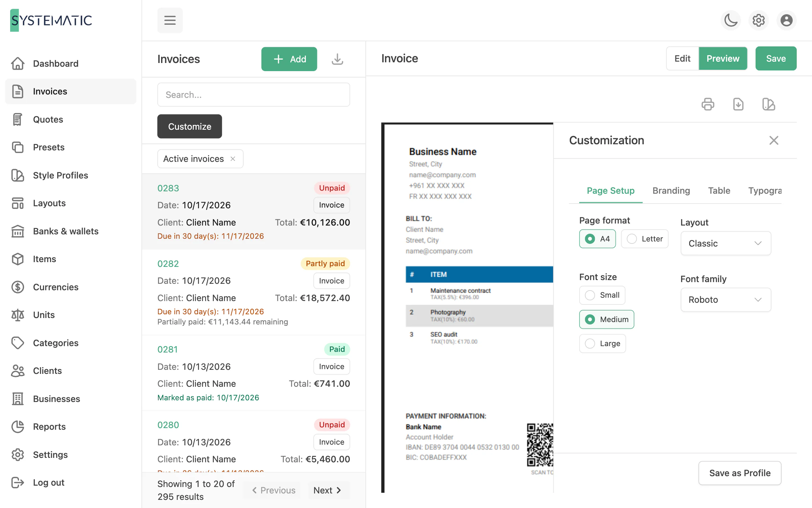
Task: Open Banks & wallets in sidebar
Action: 70,231
